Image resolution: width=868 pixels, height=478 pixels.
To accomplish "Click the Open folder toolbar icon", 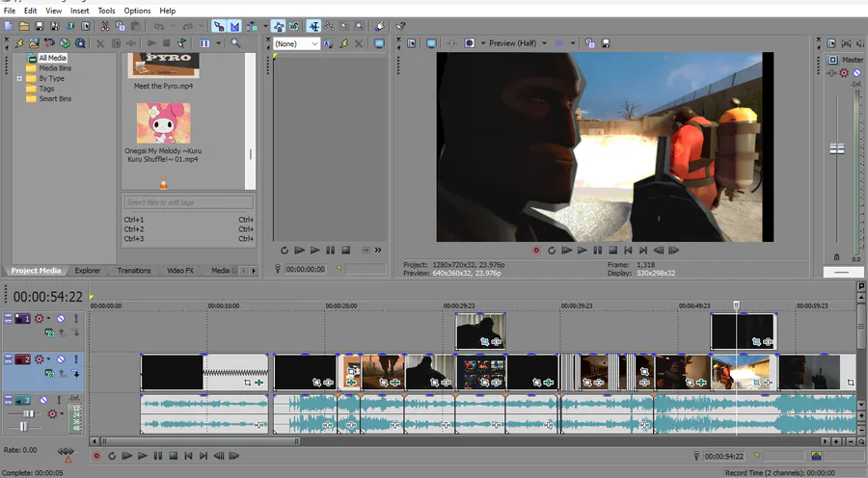I will point(24,26).
